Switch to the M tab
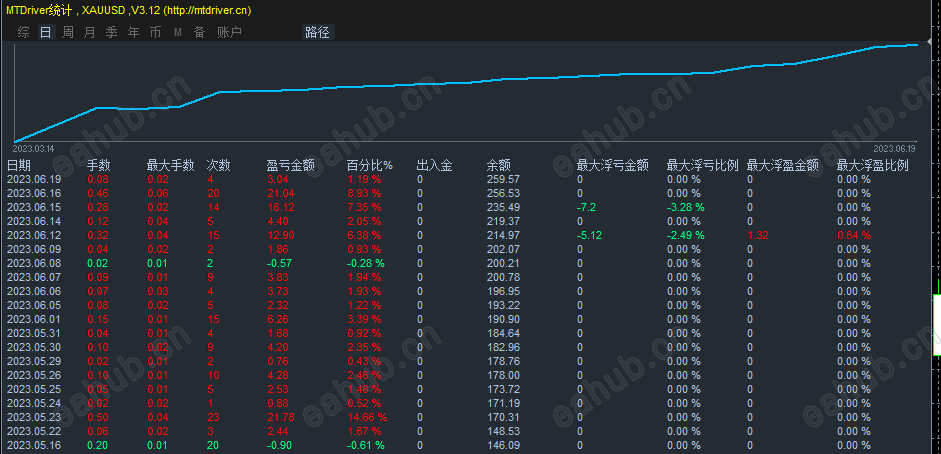 [178, 32]
